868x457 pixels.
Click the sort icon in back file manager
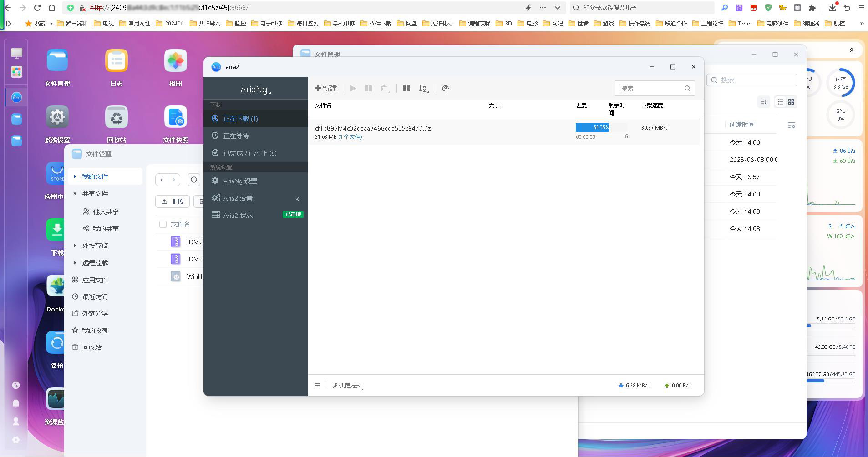[764, 102]
